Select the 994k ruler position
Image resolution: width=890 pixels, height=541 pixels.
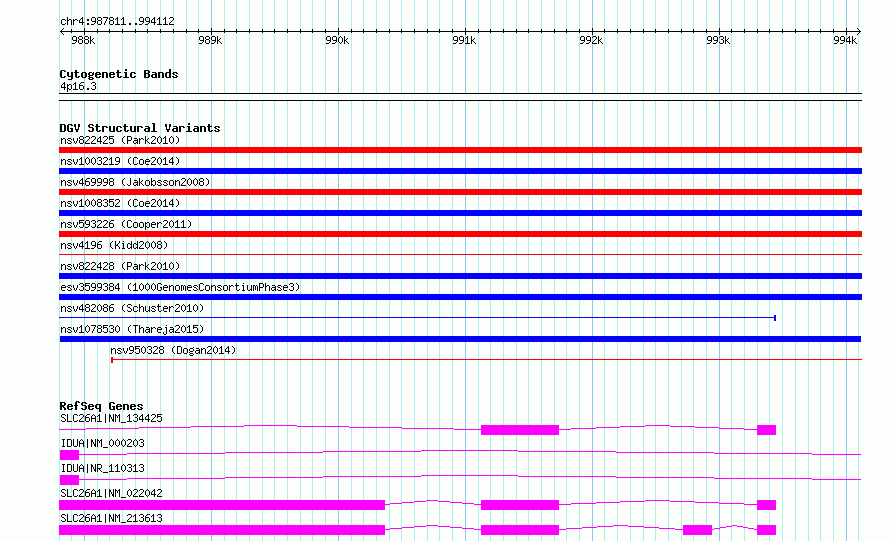pyautogui.click(x=845, y=40)
